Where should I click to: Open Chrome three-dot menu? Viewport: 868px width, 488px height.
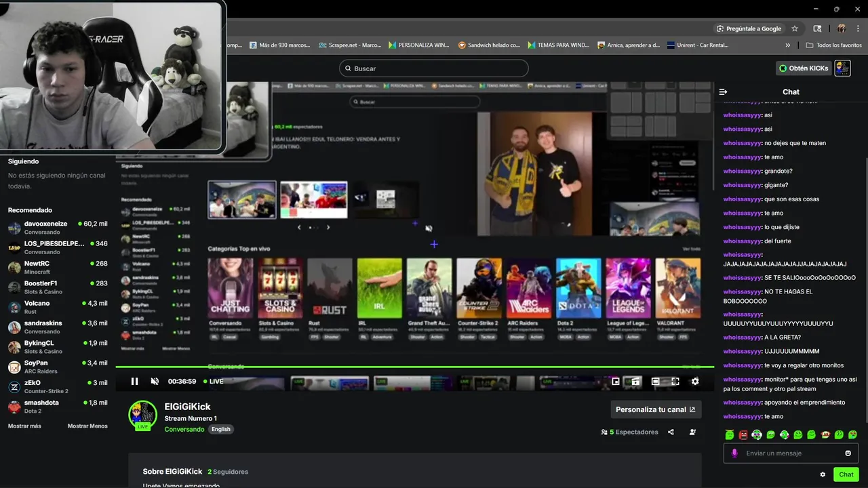pyautogui.click(x=859, y=28)
